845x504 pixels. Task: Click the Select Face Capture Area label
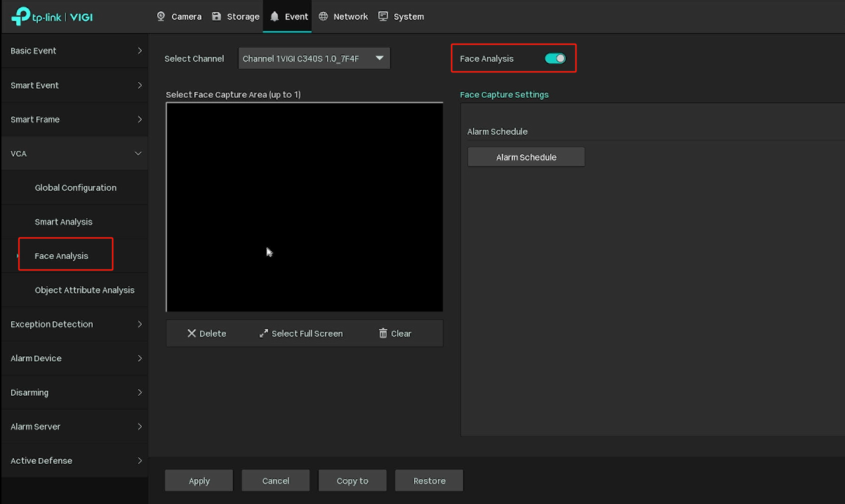[233, 94]
